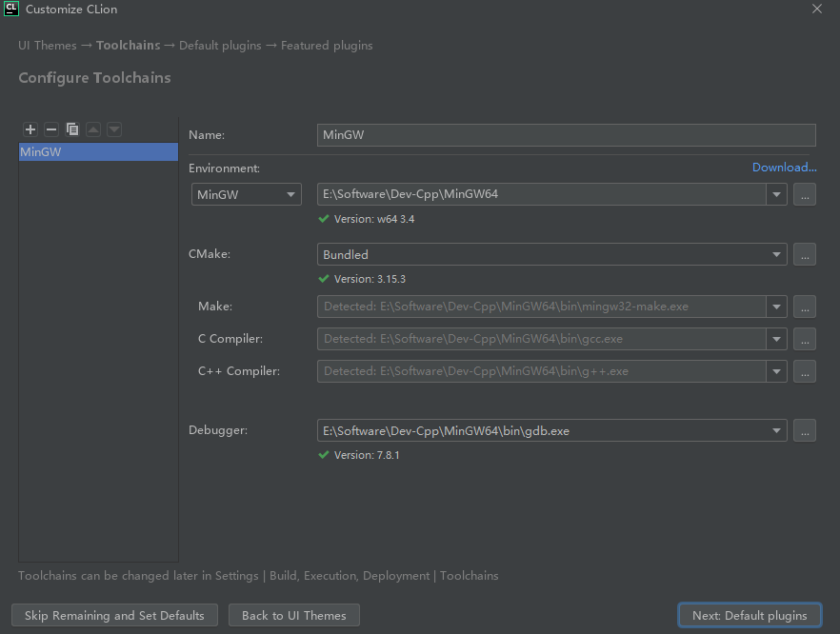Expand the C++ Compiler dropdown arrow
Image resolution: width=840 pixels, height=634 pixels.
(x=776, y=371)
